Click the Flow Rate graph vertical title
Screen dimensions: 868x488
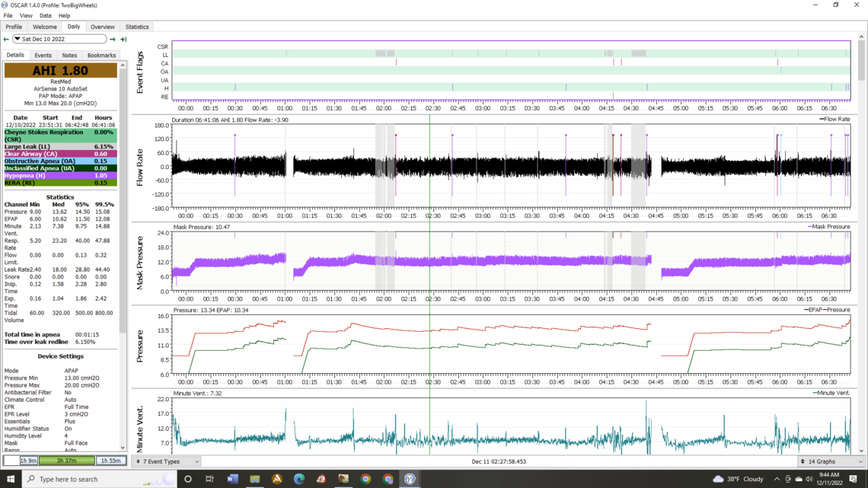[139, 167]
